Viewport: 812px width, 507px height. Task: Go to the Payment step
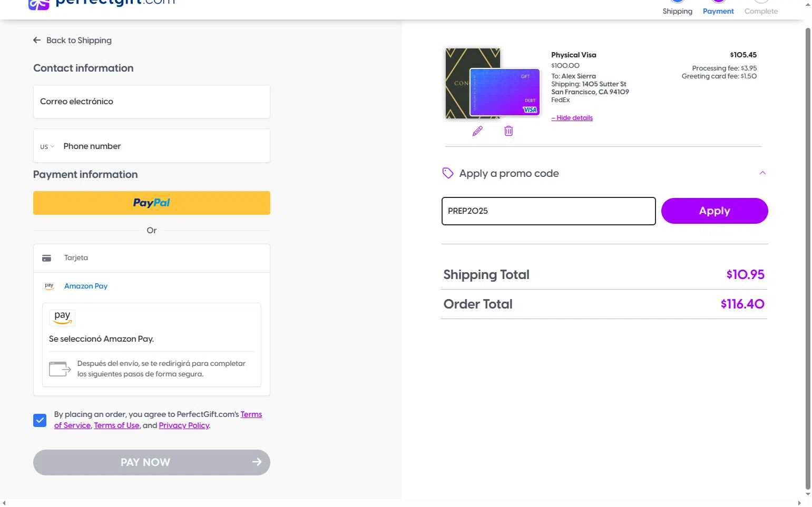point(718,8)
